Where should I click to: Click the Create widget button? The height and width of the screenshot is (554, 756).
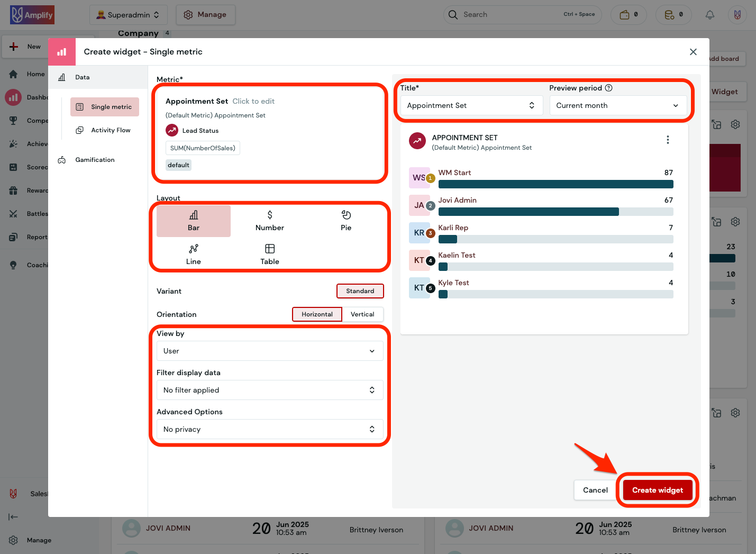(x=657, y=490)
